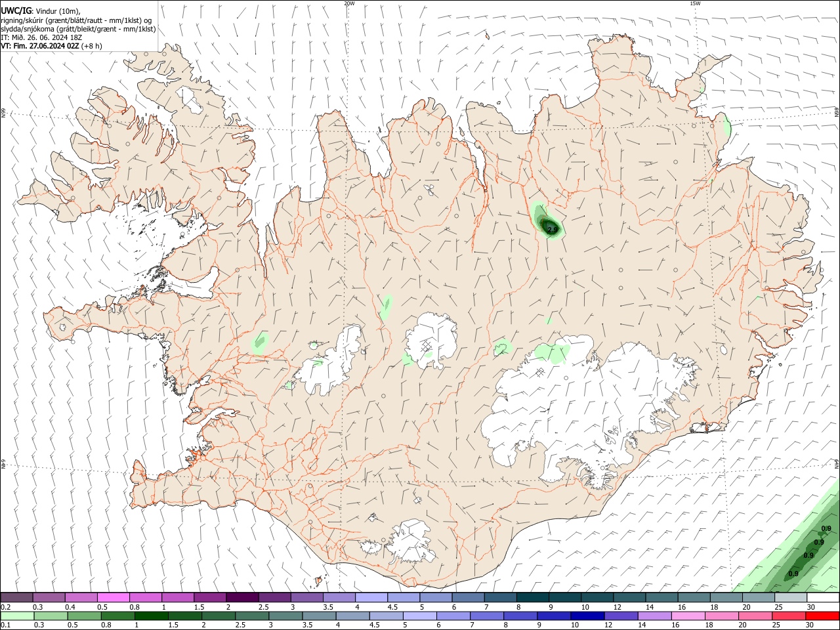Choose the bright red 30 swatch in lower legend row

822,616
